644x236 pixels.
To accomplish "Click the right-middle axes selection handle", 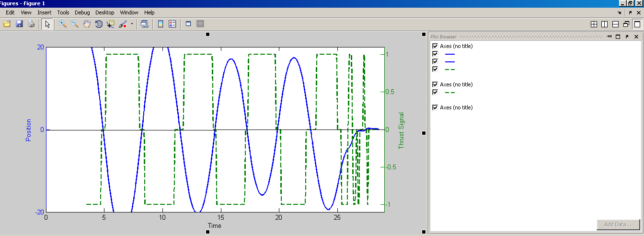I will [424, 133].
